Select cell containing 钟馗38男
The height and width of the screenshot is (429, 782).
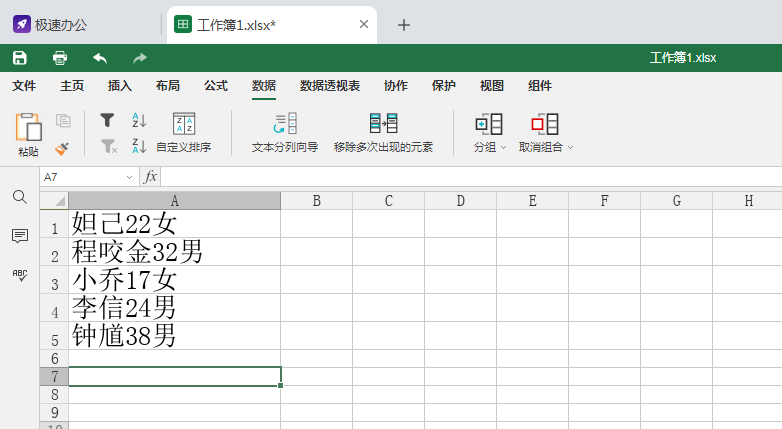tap(175, 335)
